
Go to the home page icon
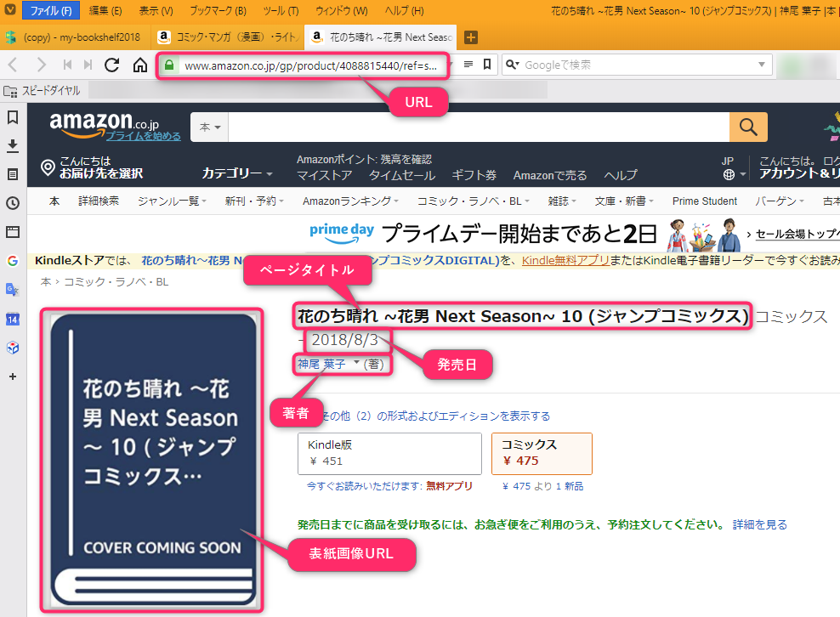click(x=139, y=65)
